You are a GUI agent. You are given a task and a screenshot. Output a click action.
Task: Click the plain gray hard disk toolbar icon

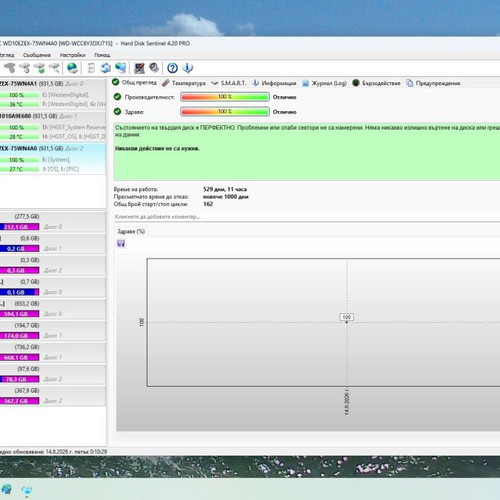click(x=10, y=68)
